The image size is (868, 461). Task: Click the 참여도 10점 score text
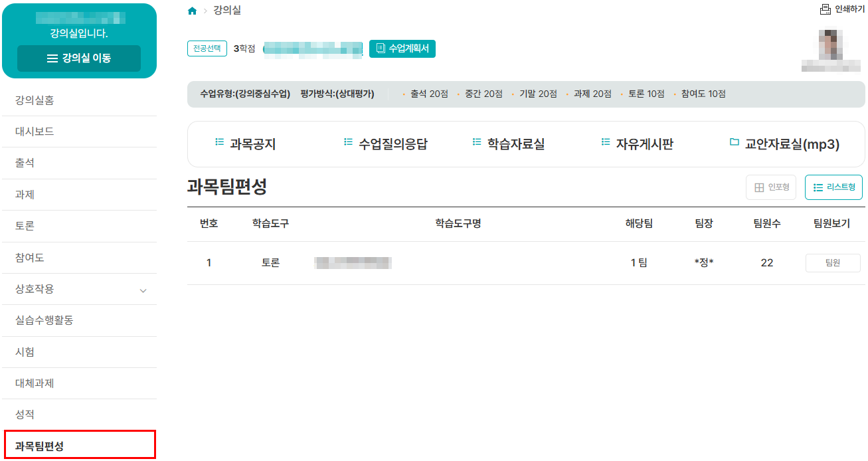tap(703, 94)
